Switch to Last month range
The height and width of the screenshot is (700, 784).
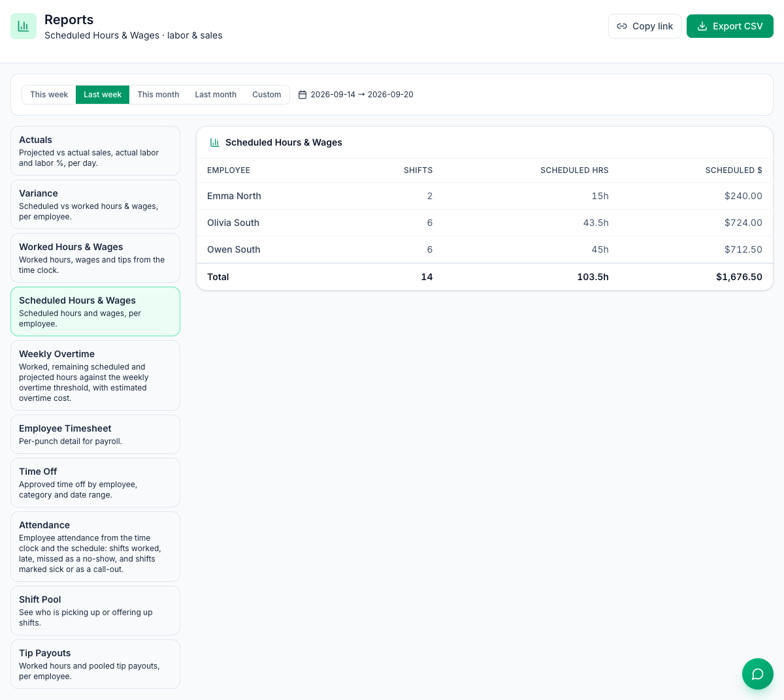pos(216,95)
